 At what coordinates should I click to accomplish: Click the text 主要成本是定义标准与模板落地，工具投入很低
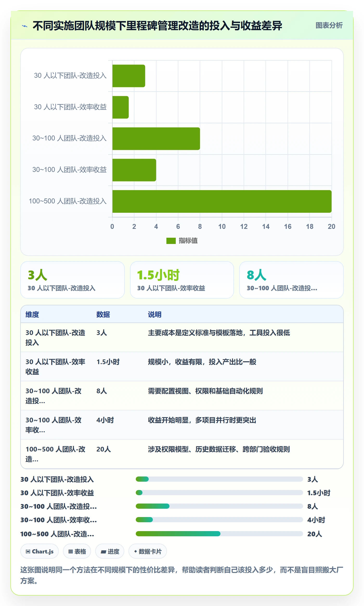click(219, 333)
